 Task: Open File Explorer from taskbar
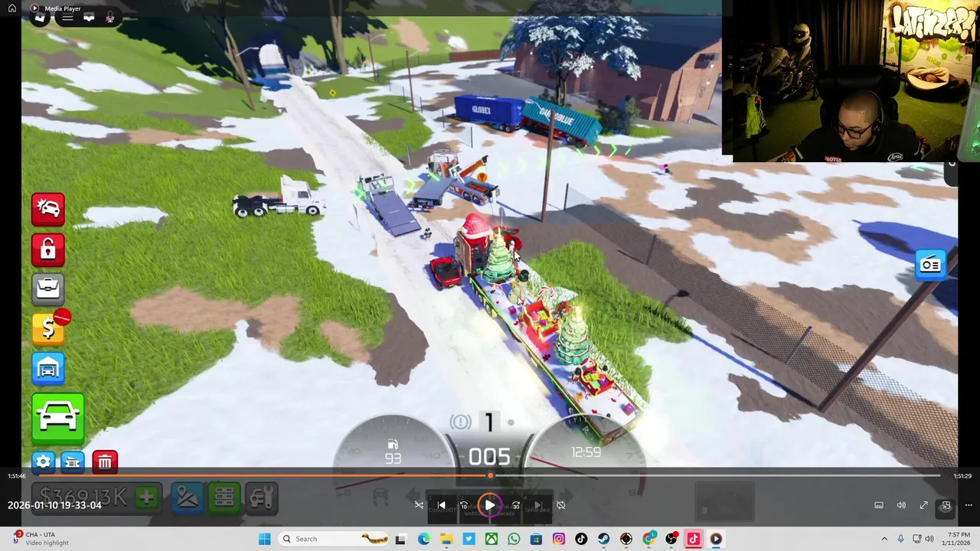446,539
